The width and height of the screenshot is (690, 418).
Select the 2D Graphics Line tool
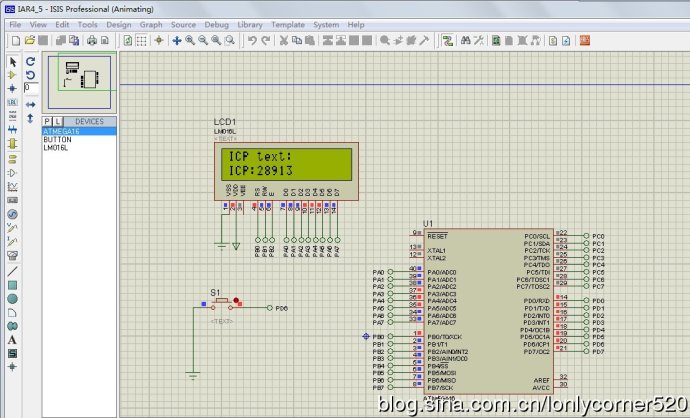point(12,271)
